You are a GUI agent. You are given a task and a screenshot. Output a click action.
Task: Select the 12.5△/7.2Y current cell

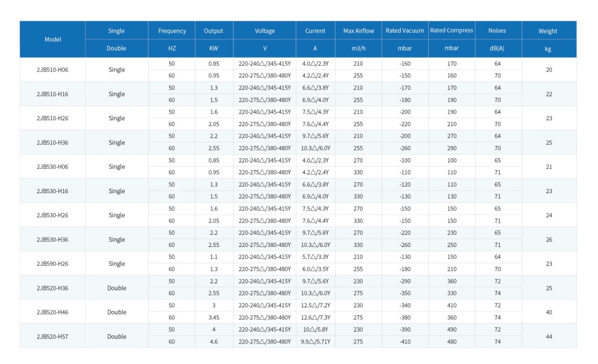315,305
